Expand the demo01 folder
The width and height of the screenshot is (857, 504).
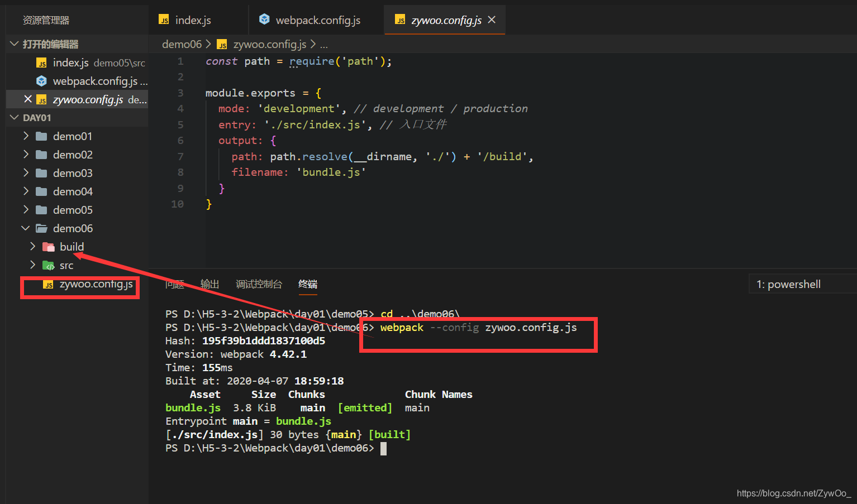click(x=26, y=136)
